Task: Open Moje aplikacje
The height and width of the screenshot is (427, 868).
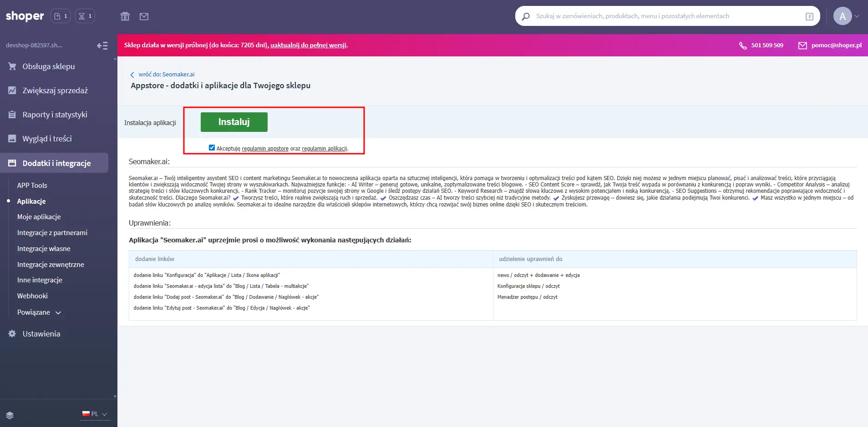Action: click(39, 217)
